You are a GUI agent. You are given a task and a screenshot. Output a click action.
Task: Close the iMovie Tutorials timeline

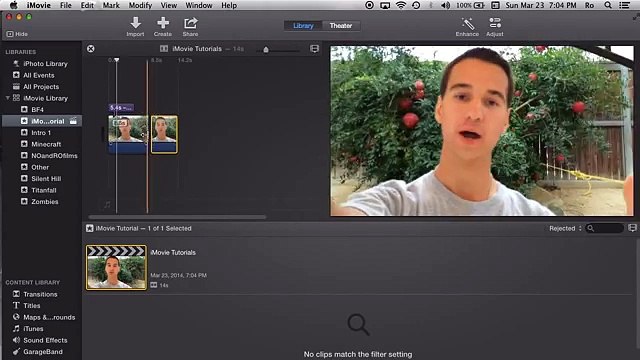tap(91, 49)
